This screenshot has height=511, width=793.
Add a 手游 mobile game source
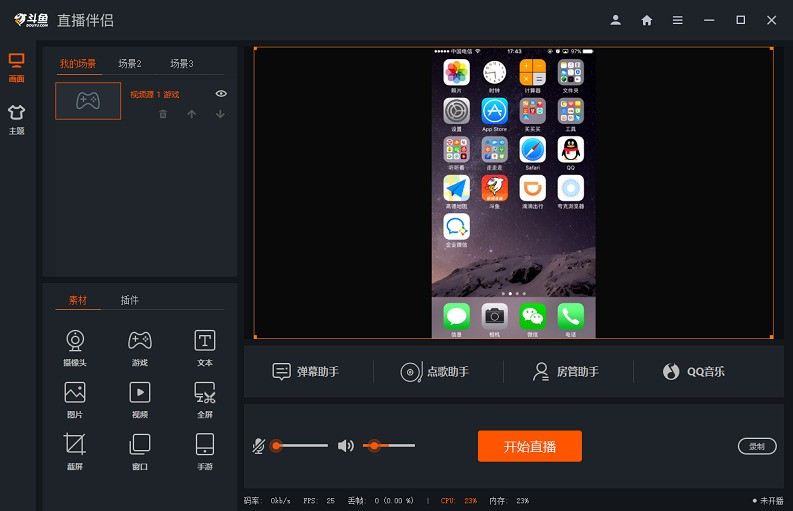(x=205, y=452)
